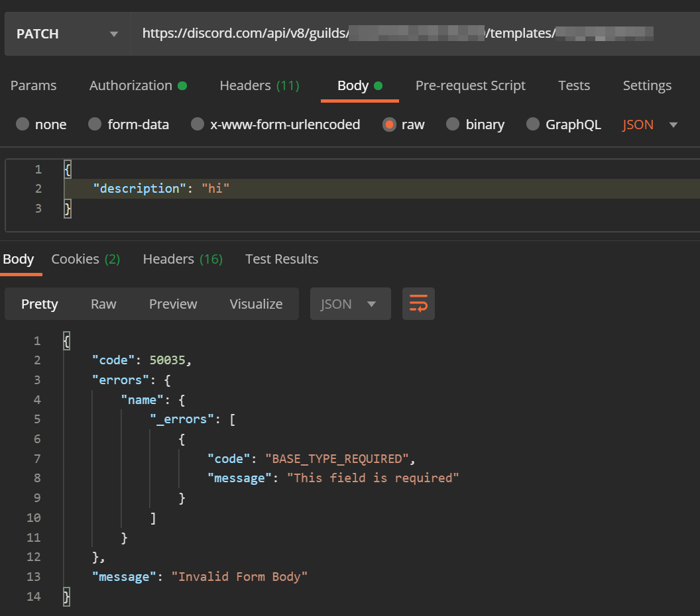Screen dimensions: 700x616
Task: Open the Params tab
Action: coord(34,85)
